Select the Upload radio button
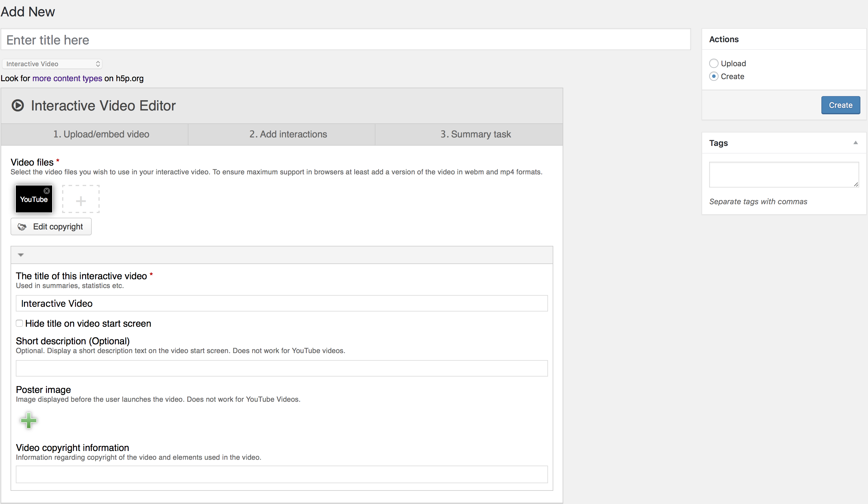 [x=714, y=63]
